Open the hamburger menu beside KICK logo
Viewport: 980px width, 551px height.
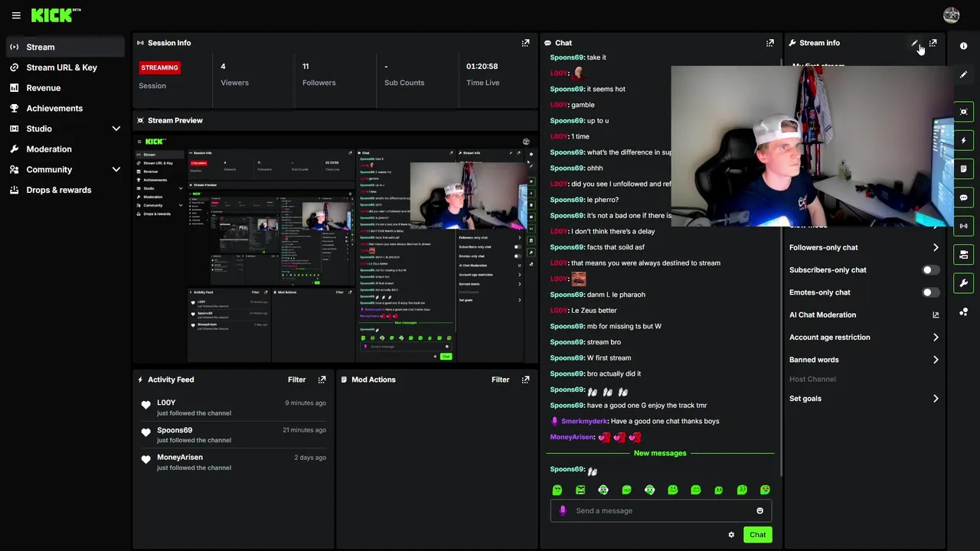pos(16,15)
